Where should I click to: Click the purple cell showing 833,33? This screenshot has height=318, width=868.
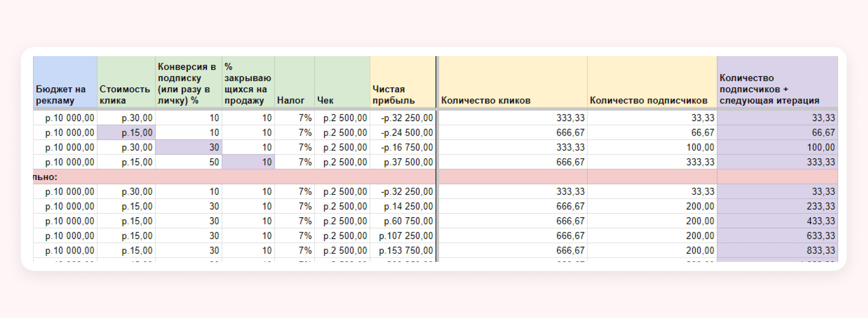pos(777,251)
